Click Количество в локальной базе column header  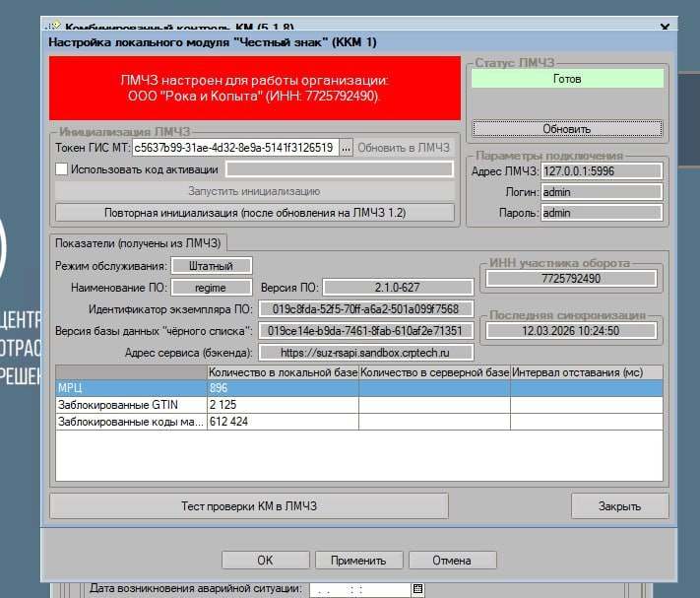point(283,372)
